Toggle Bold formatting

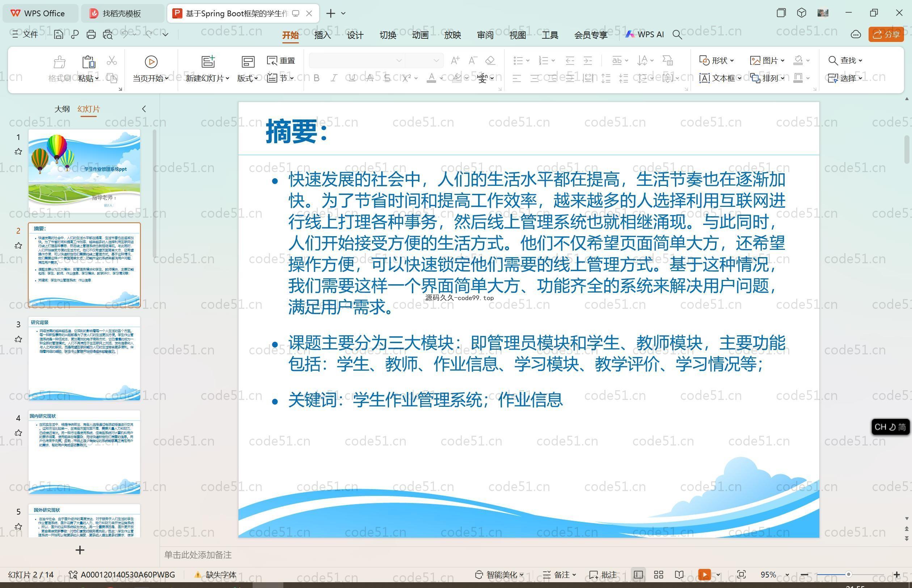[316, 78]
